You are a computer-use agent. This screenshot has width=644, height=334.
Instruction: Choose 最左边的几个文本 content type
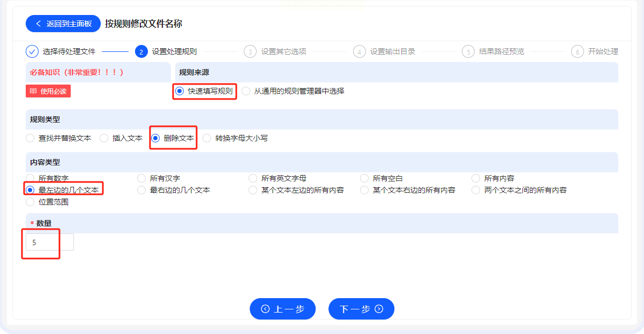(62, 190)
